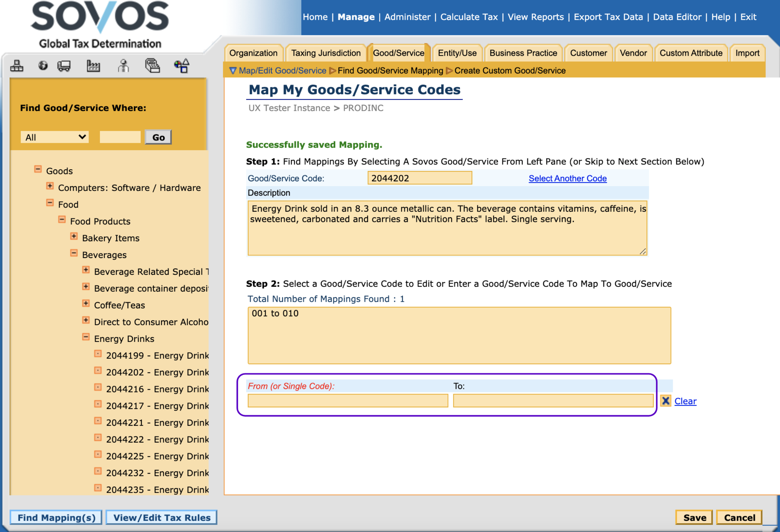The image size is (780, 532).
Task: Click the cash register icon
Action: (152, 66)
